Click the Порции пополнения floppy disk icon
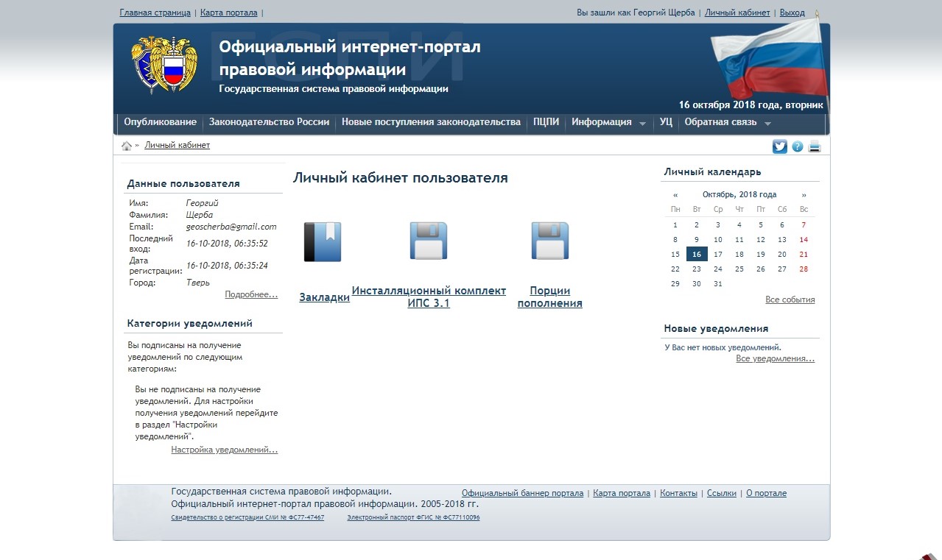Image resolution: width=942 pixels, height=560 pixels. tap(550, 241)
